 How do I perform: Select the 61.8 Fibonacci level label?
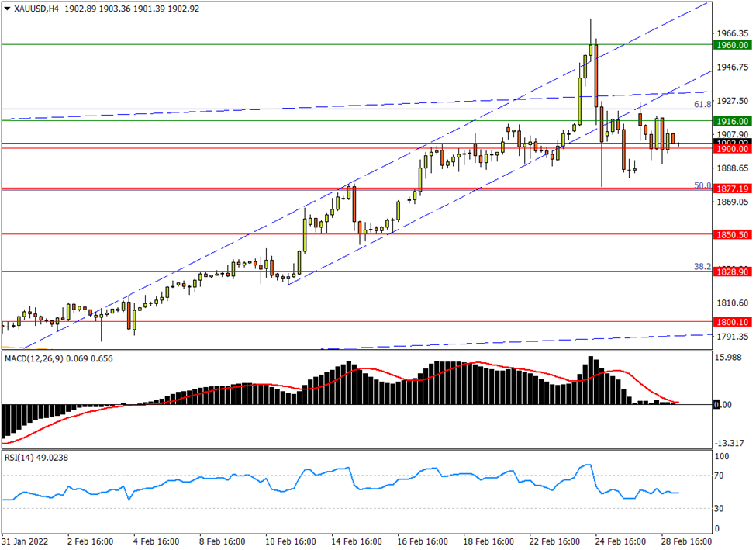click(x=702, y=103)
